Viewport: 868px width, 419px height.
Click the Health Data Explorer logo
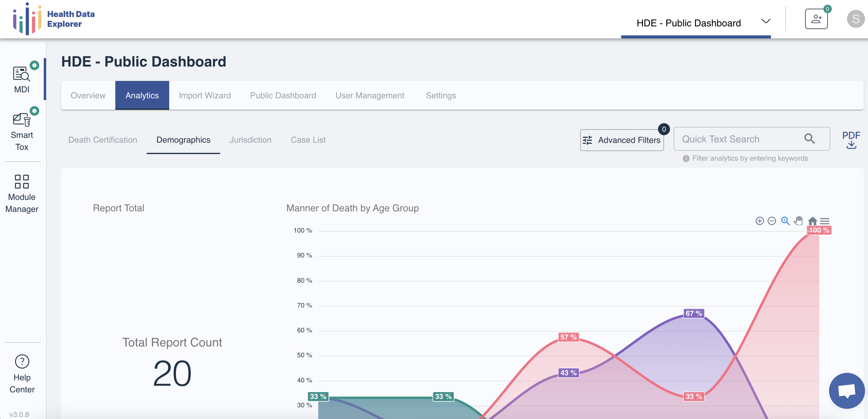[x=54, y=19]
